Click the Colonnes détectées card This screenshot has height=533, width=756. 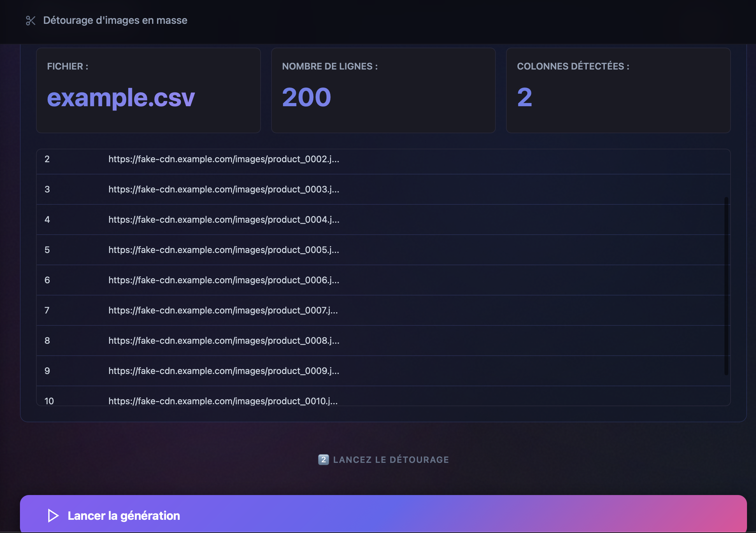click(x=618, y=90)
